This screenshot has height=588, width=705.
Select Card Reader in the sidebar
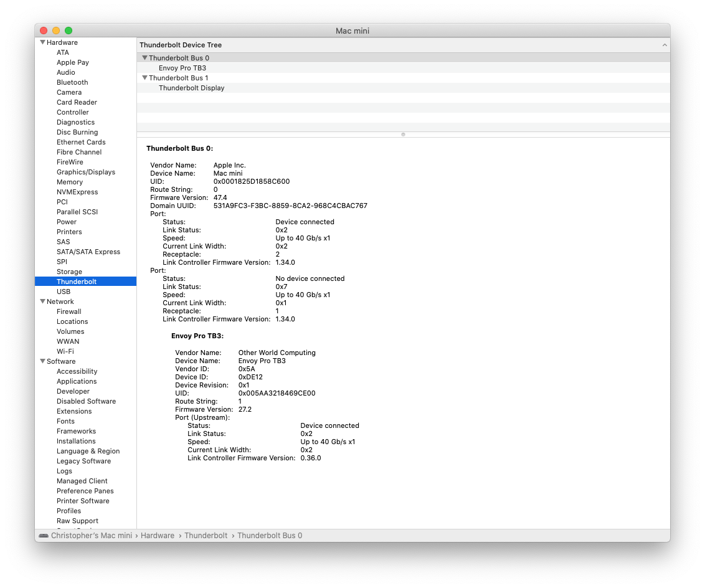pyautogui.click(x=77, y=103)
